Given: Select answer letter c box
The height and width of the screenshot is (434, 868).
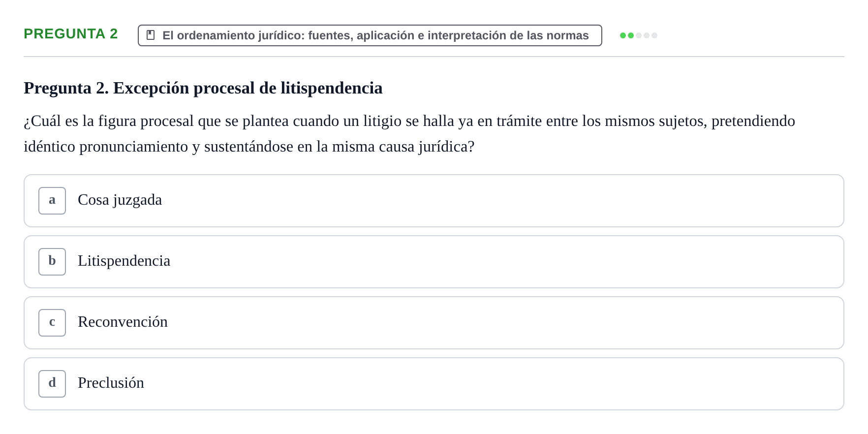Looking at the screenshot, I should [52, 323].
